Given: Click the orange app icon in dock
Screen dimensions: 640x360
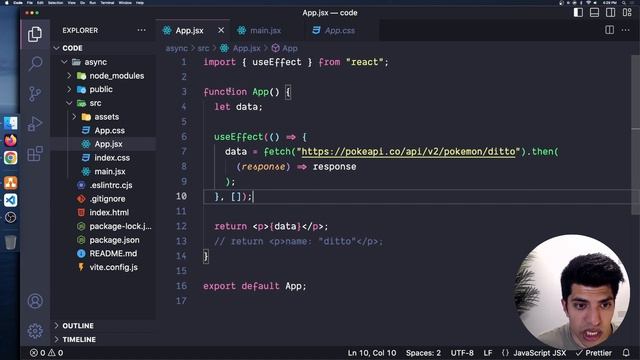Looking at the screenshot, I should pos(11,182).
